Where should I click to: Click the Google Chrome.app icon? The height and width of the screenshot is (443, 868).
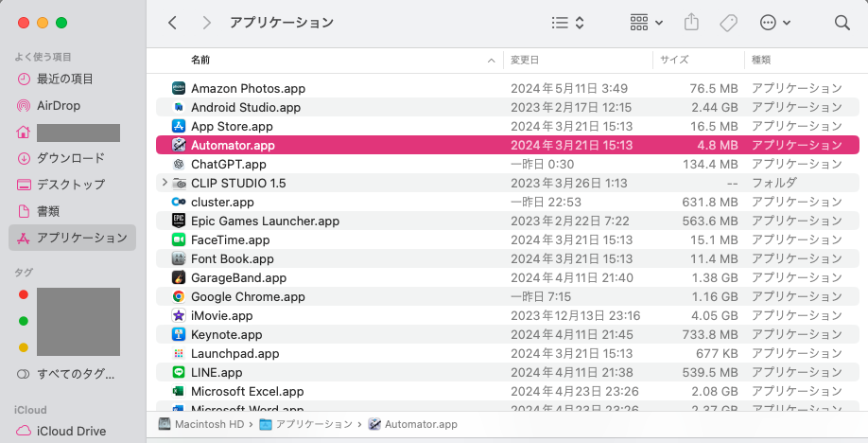click(x=178, y=296)
